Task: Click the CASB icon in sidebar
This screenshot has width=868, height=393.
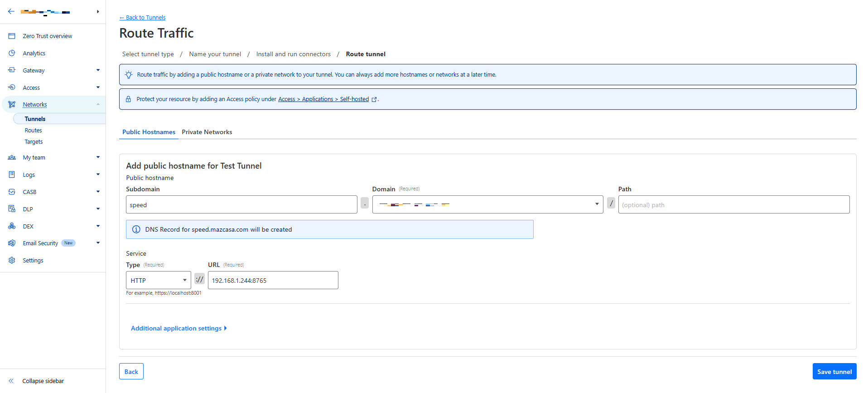Action: [x=12, y=192]
